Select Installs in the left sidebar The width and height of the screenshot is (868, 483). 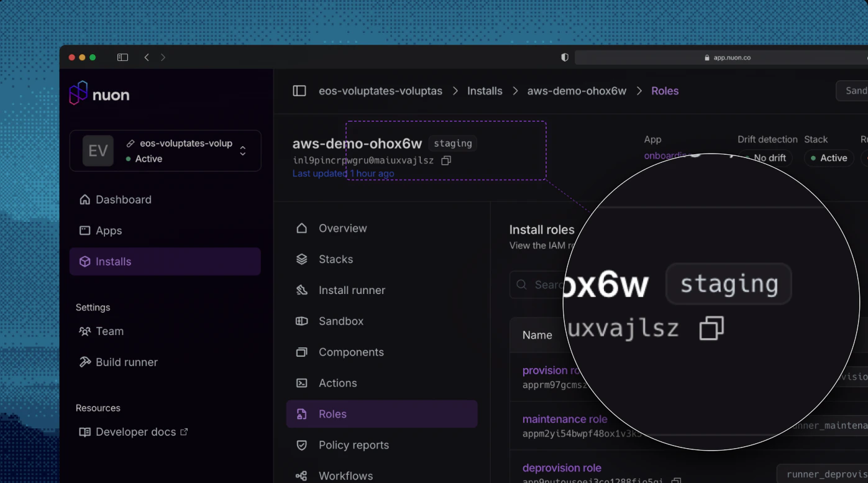pos(165,262)
